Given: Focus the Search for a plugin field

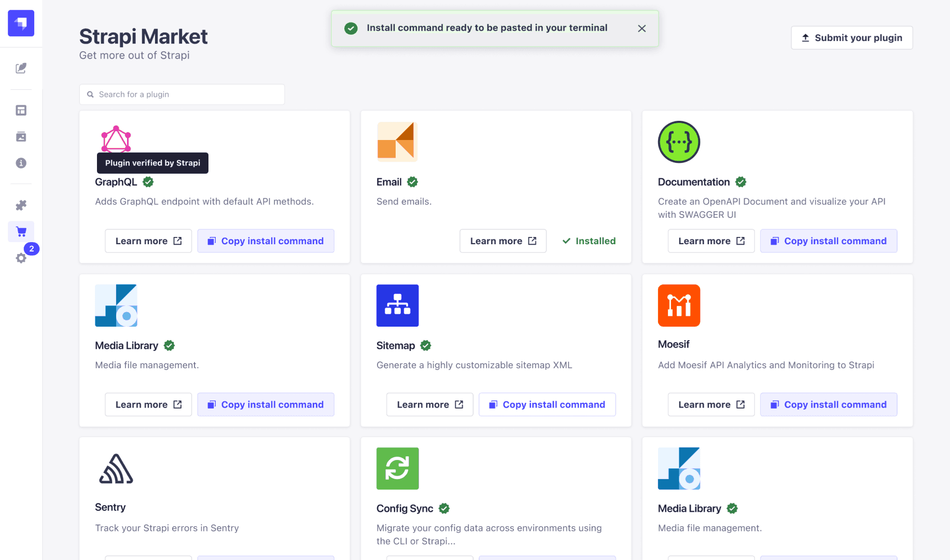Looking at the screenshot, I should (x=182, y=94).
